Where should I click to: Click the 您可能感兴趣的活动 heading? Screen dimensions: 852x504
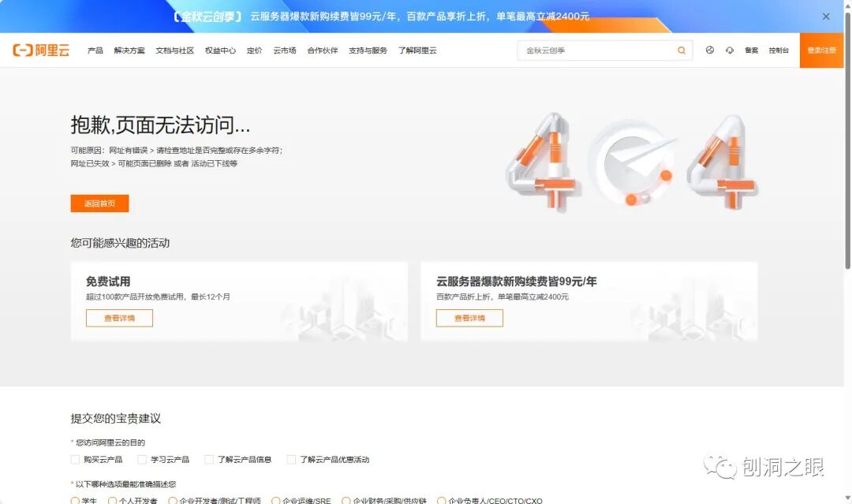(x=120, y=243)
